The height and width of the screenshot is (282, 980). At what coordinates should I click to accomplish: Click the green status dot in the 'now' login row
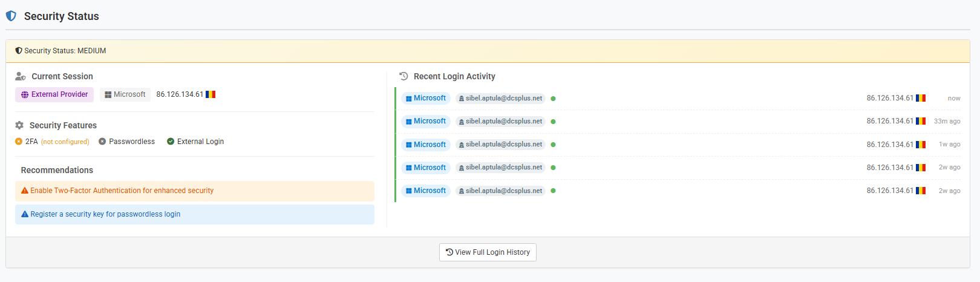pyautogui.click(x=553, y=99)
